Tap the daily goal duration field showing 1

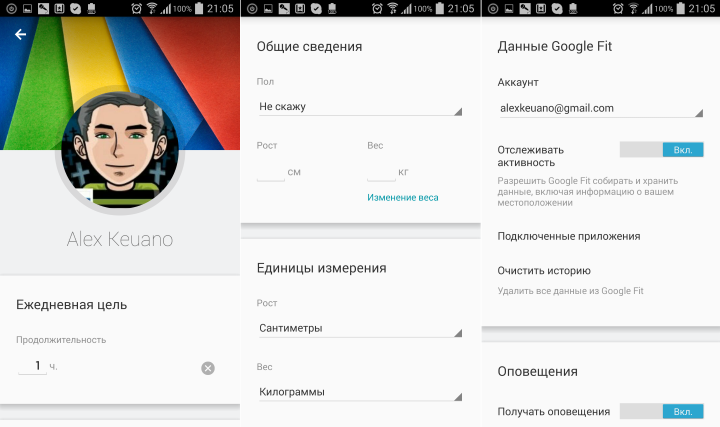pos(33,366)
